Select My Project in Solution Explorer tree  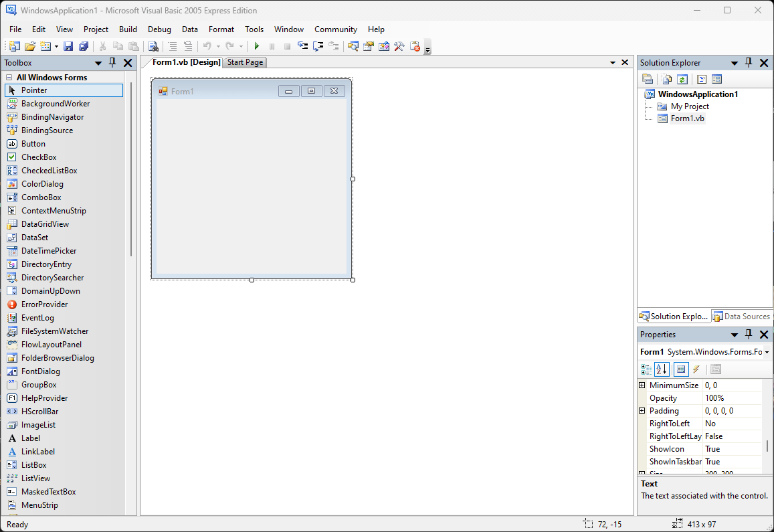(690, 106)
